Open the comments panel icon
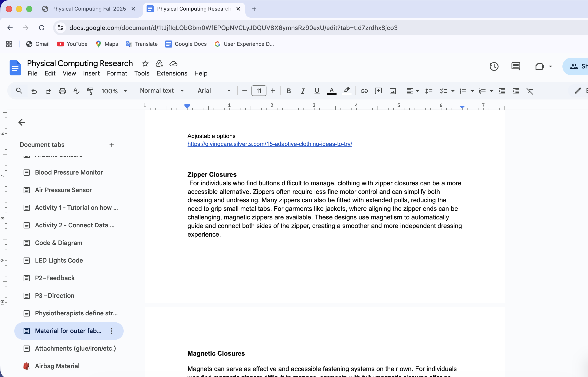The height and width of the screenshot is (377, 588). click(516, 66)
